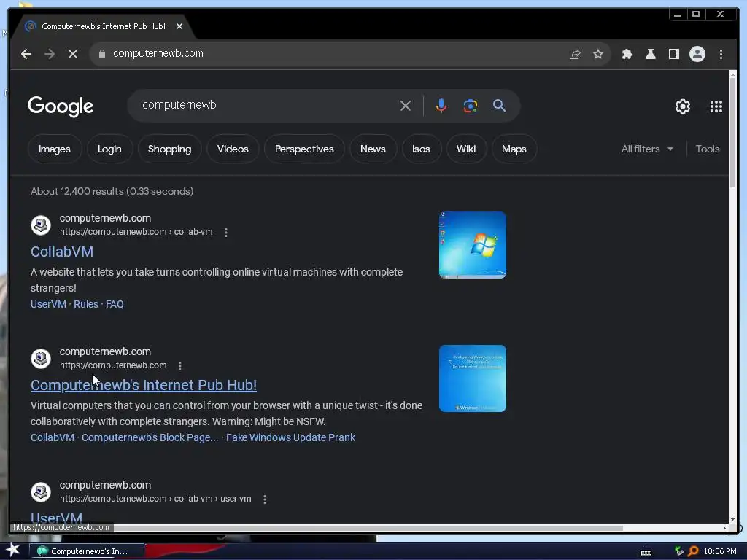Click the address bar URL computernewb.com
Screen dimensions: 747x560
pyautogui.click(x=158, y=53)
